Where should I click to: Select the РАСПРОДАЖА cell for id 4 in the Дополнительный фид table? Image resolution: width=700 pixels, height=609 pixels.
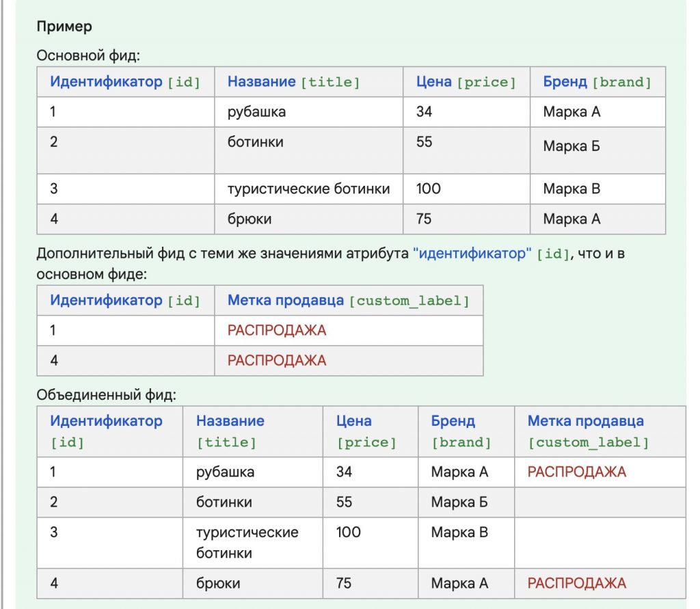[x=349, y=361]
